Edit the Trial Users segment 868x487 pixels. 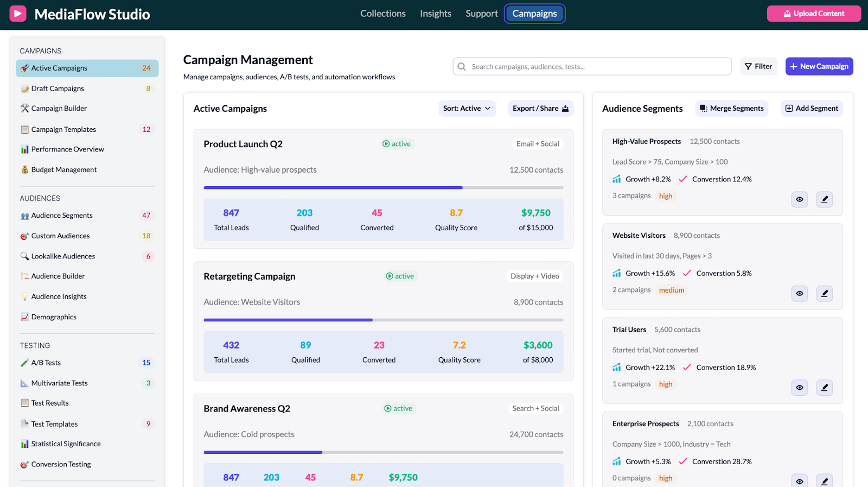click(x=824, y=388)
